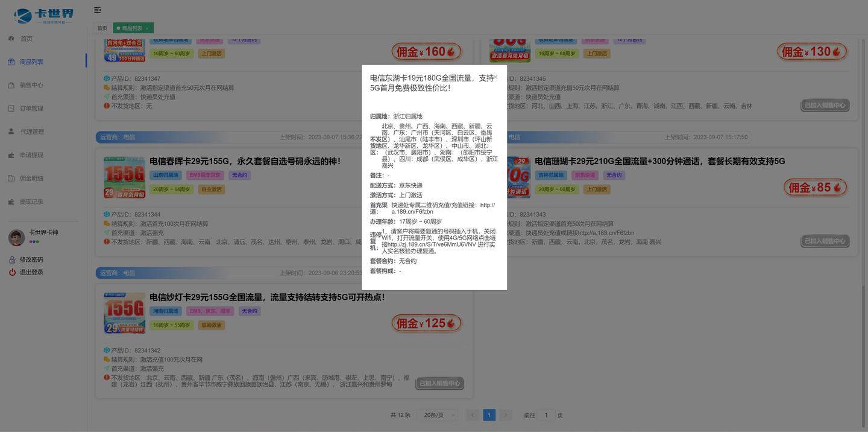Open 提现记录 in the sidebar menu
Viewport: 868px width, 432px height.
[31, 202]
